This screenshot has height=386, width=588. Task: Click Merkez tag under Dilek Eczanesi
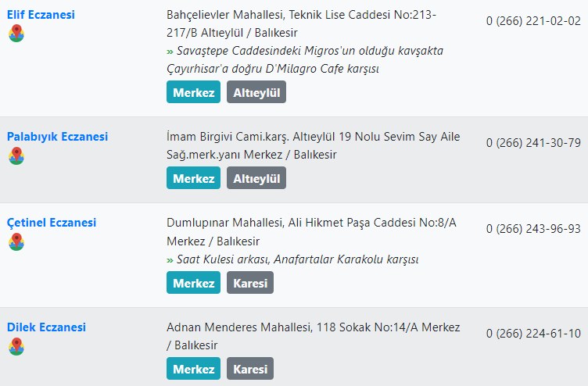[x=193, y=368]
